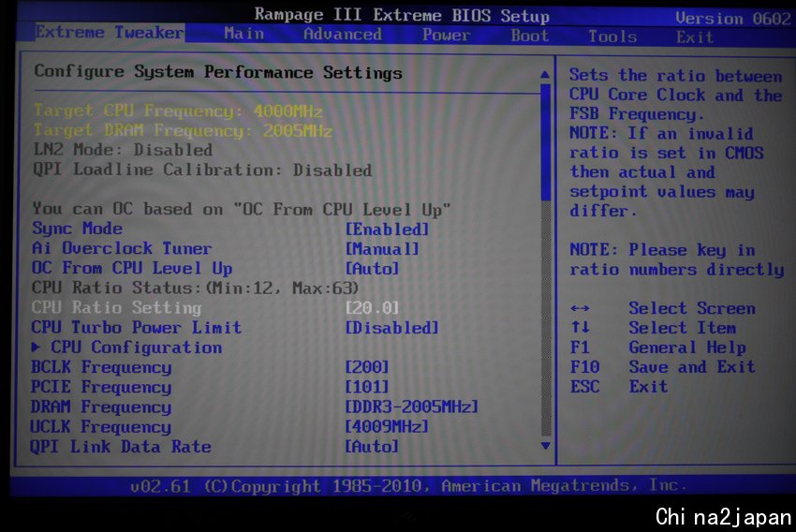This screenshot has height=532, width=796.
Task: Open QPI Link Data Rate Auto dropdown
Action: point(372,447)
